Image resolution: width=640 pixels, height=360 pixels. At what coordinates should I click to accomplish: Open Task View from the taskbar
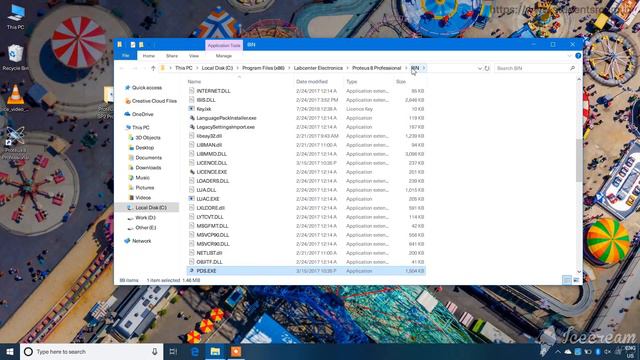pos(173,351)
